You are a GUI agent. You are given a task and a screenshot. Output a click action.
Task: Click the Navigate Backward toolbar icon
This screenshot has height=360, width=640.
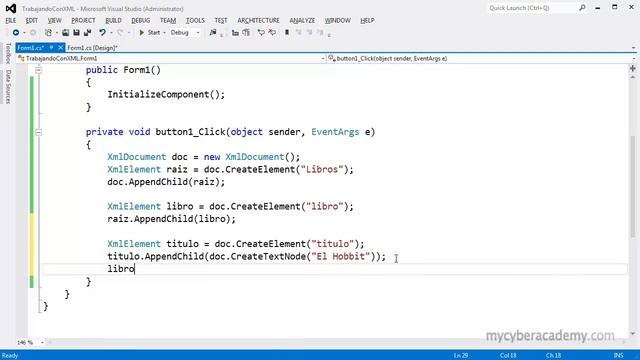[x=16, y=33]
